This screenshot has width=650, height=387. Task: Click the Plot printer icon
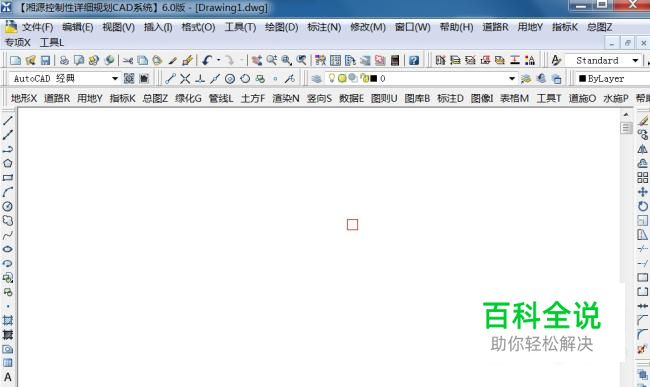[64, 60]
